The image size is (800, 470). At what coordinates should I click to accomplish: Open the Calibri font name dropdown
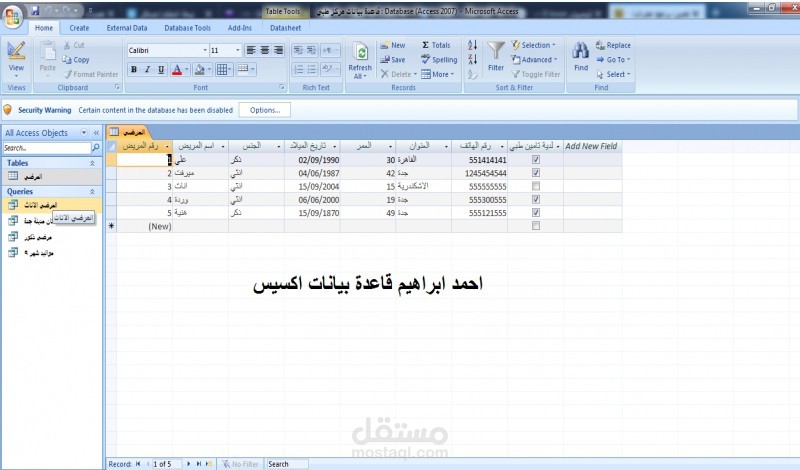click(205, 51)
